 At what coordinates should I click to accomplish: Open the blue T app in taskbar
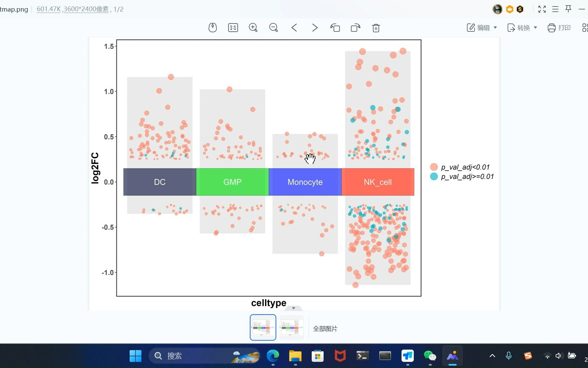point(407,356)
